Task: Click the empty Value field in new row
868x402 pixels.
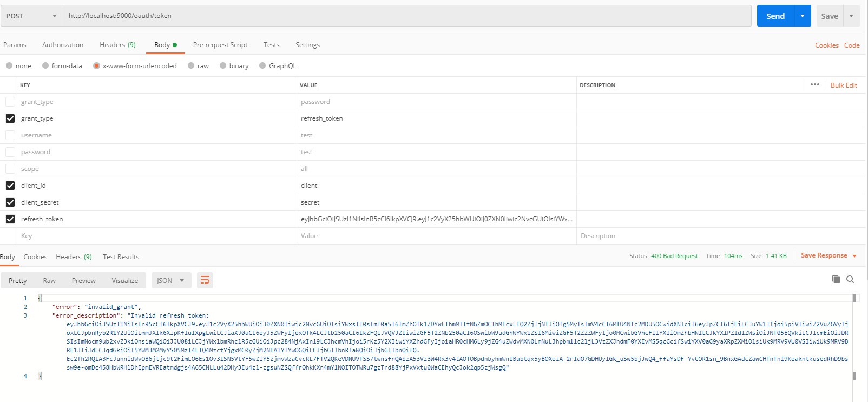Action: 436,236
